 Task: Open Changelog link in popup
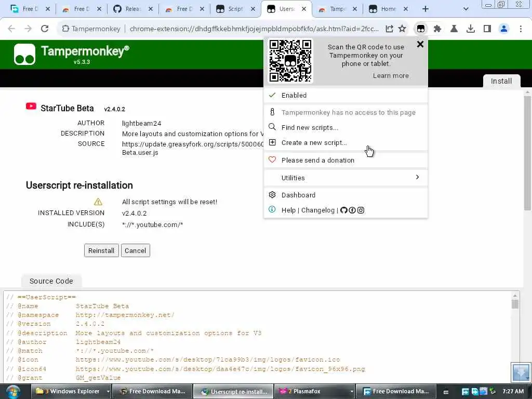318,210
